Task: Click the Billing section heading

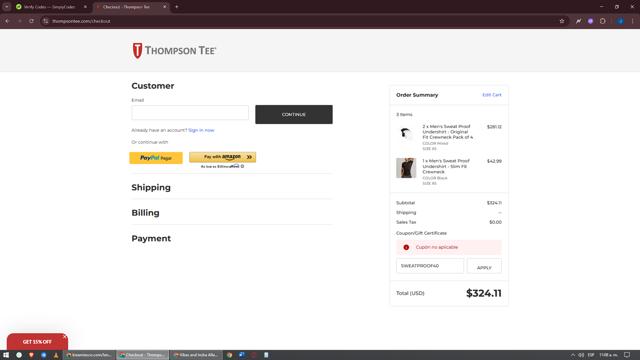Action: (x=145, y=213)
